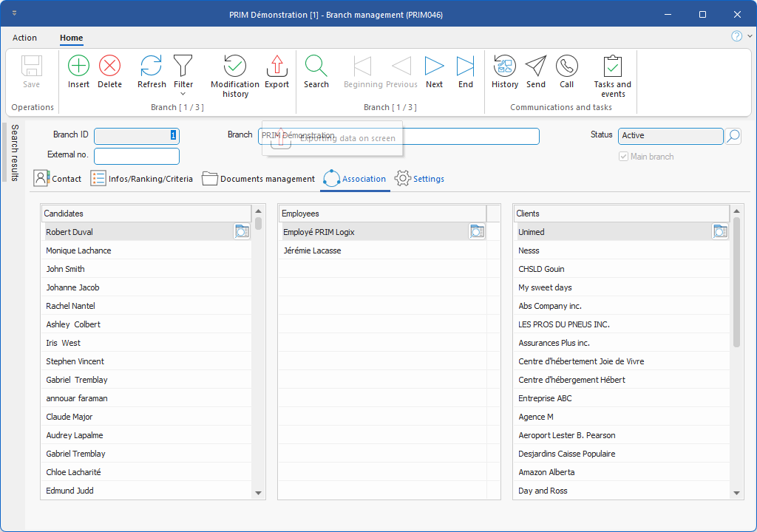Expand the Filter dropdown arrow
Screen dimensions: 757x532
[183, 94]
